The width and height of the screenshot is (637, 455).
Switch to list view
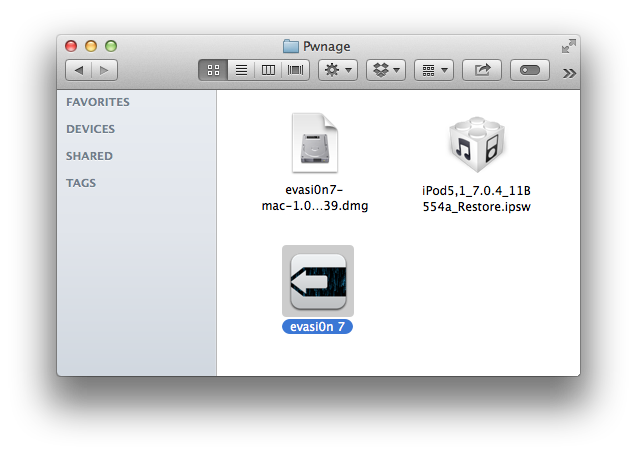(240, 70)
